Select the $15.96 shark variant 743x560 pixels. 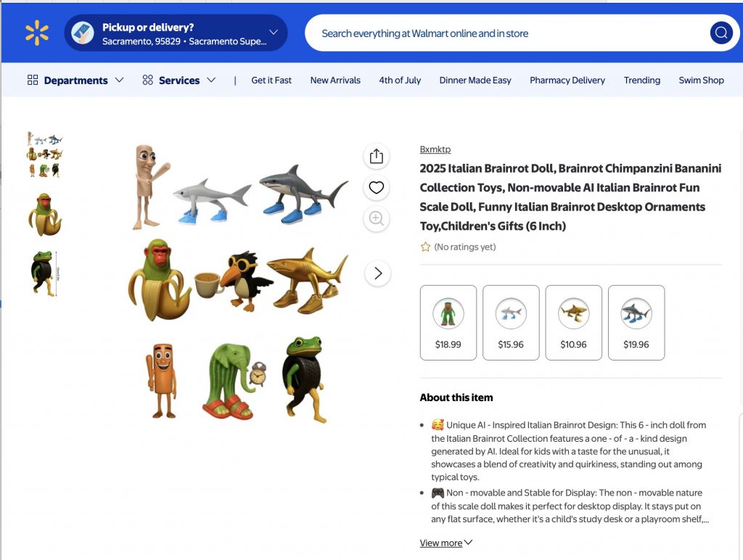pos(511,322)
